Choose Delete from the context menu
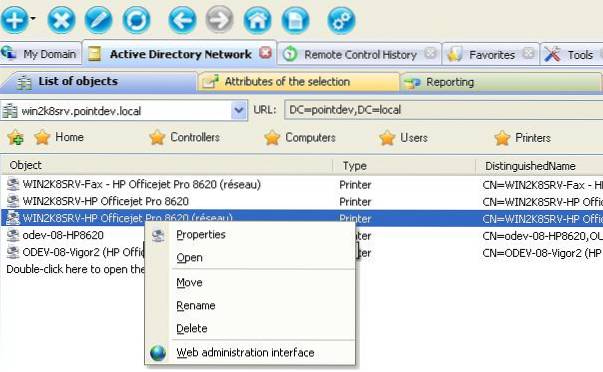Image resolution: width=603 pixels, height=372 pixels. point(249,328)
